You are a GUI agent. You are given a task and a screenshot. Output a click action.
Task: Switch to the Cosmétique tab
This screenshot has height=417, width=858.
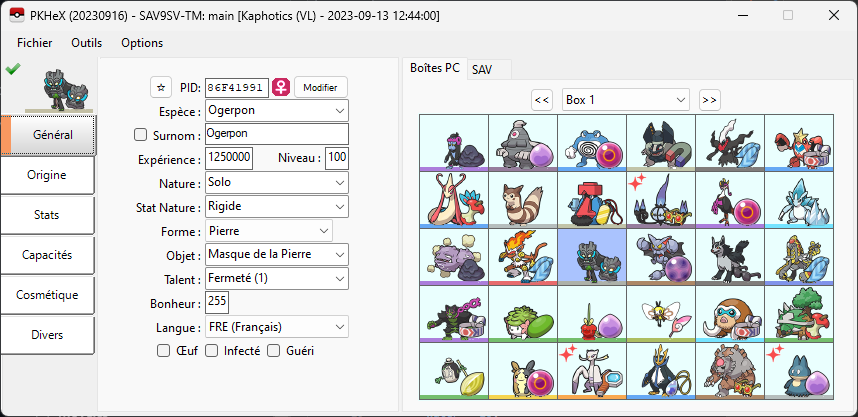click(x=47, y=295)
